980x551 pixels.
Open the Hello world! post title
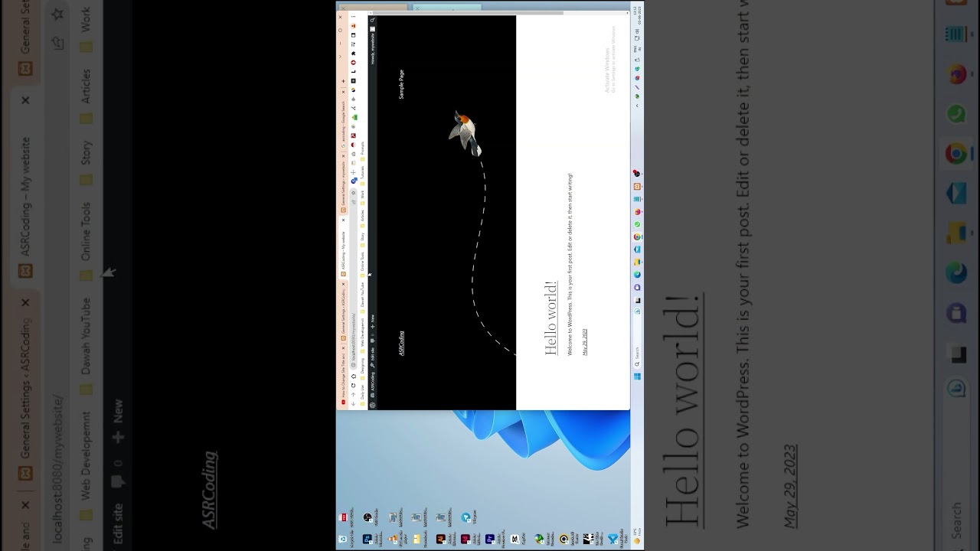coord(550,318)
